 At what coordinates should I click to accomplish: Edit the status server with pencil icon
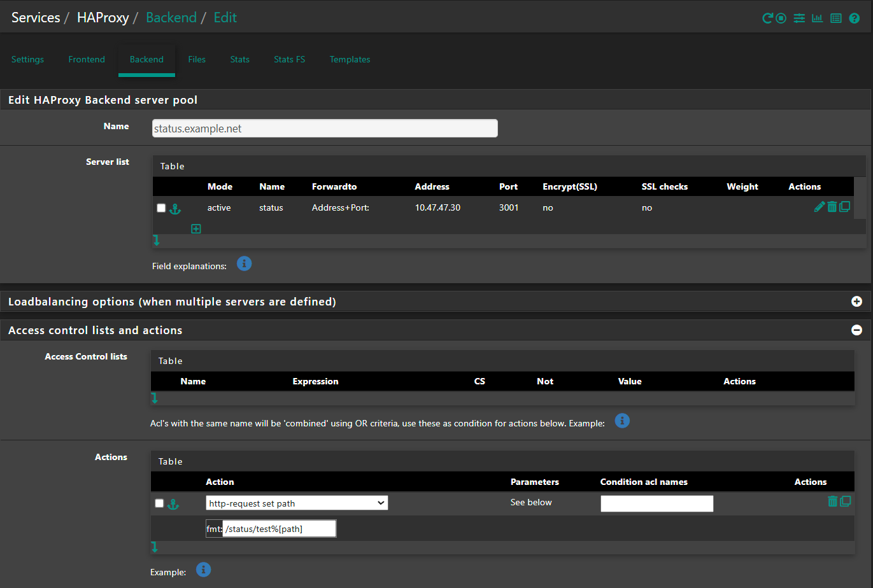[820, 207]
